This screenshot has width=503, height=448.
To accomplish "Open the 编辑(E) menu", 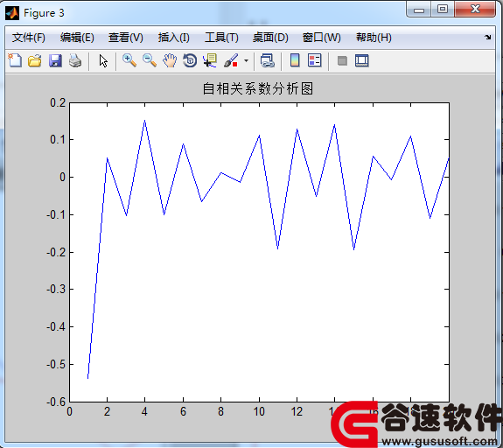I will pyautogui.click(x=77, y=38).
